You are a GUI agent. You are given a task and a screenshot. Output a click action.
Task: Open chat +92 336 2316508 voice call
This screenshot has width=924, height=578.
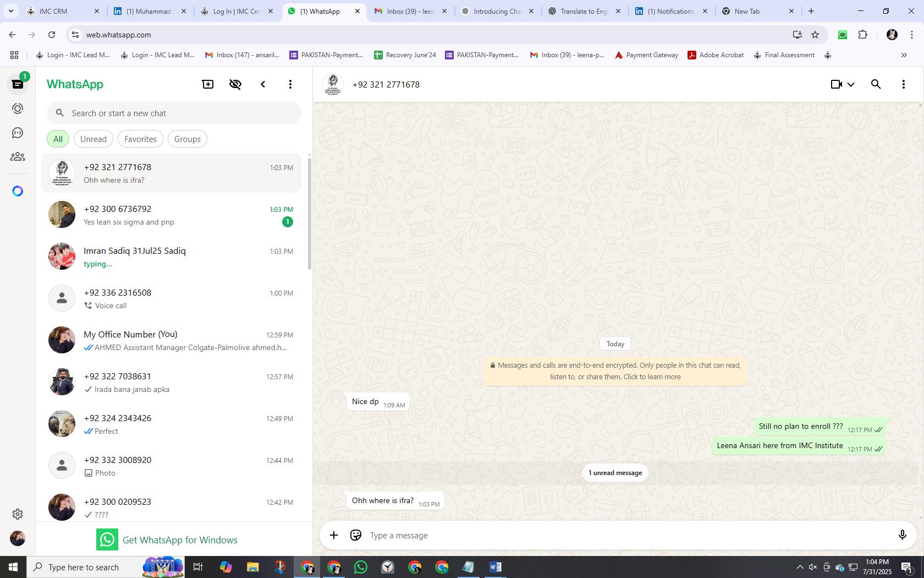[x=171, y=298]
